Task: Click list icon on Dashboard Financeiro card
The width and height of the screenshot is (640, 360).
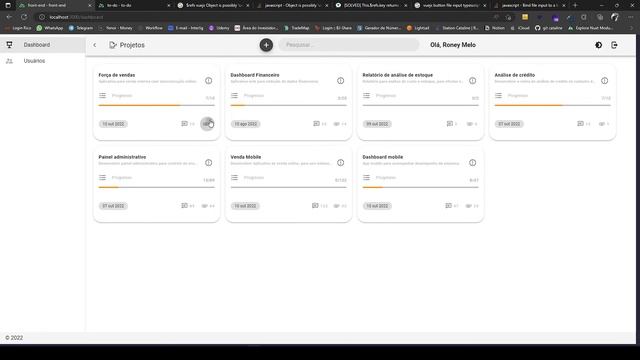Action: coord(234,96)
